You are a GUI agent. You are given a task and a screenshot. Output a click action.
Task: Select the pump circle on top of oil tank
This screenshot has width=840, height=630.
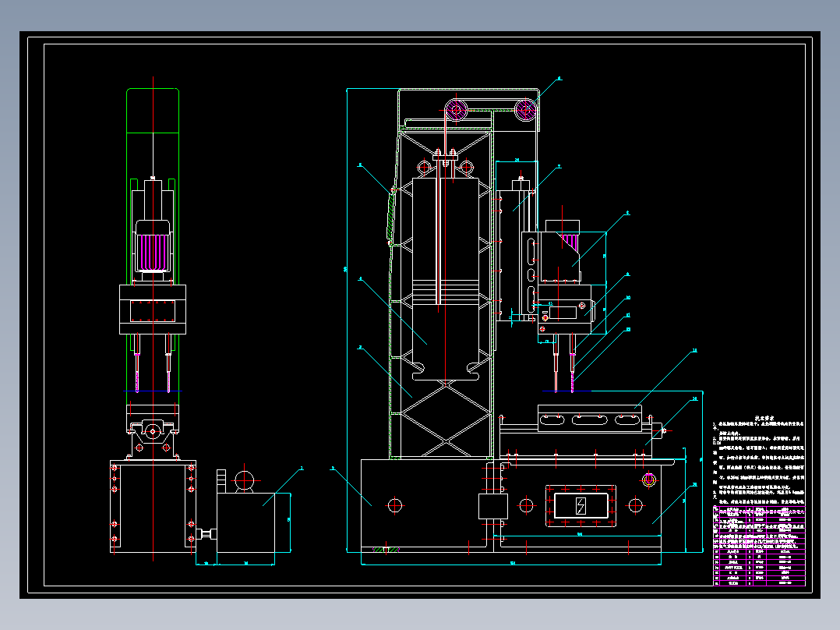point(245,480)
